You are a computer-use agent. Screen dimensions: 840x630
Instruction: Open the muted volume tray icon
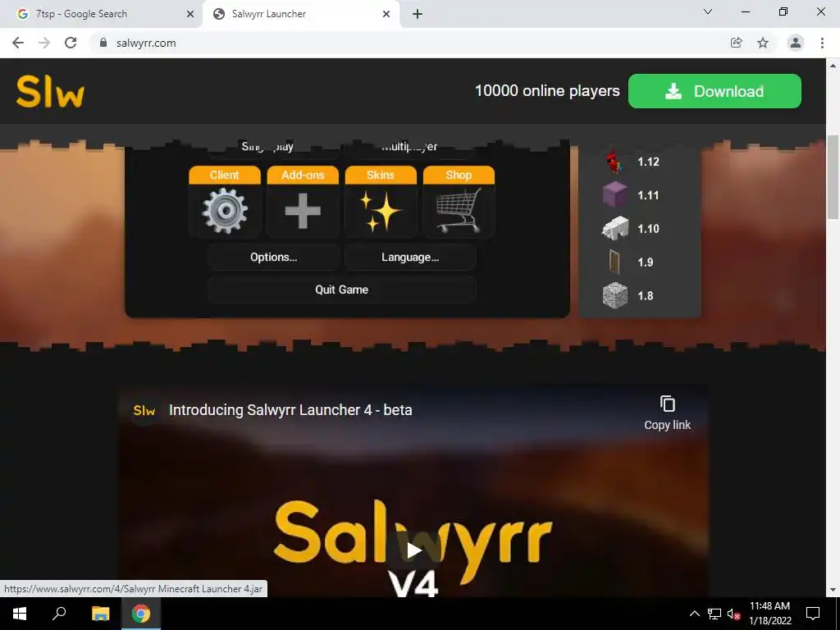click(x=734, y=614)
